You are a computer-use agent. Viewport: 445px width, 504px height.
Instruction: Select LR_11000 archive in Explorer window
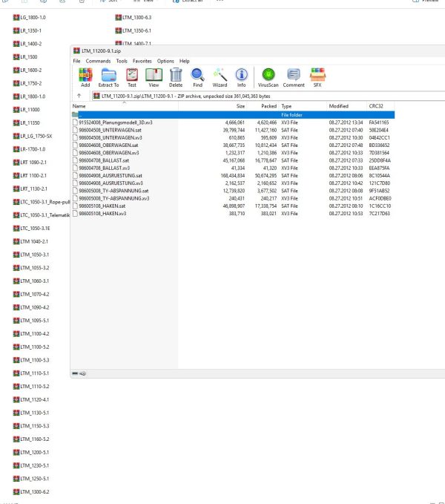click(x=27, y=110)
